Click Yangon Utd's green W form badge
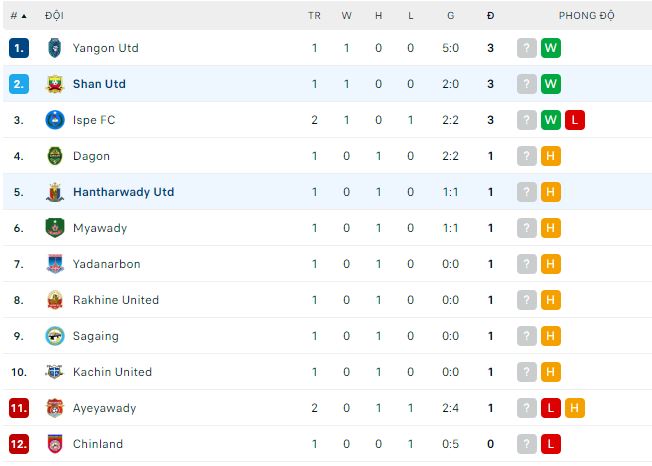 550,48
